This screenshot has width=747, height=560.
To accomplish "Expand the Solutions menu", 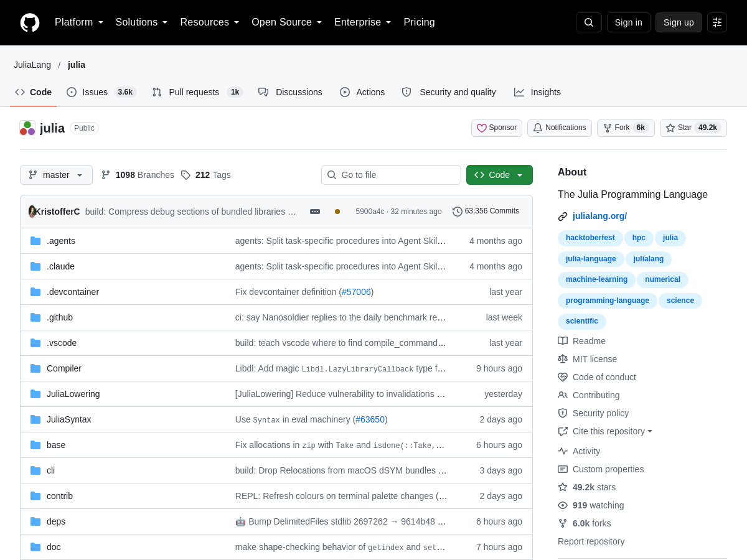I will pyautogui.click(x=142, y=22).
